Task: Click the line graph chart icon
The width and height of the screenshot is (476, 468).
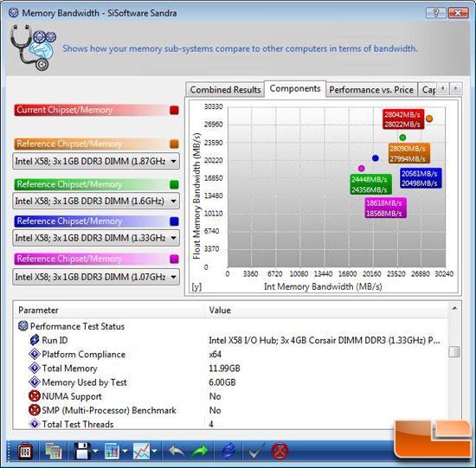Action: click(141, 452)
